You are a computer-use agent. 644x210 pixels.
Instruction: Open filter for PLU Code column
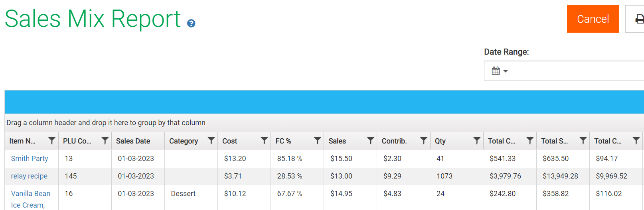(105, 141)
